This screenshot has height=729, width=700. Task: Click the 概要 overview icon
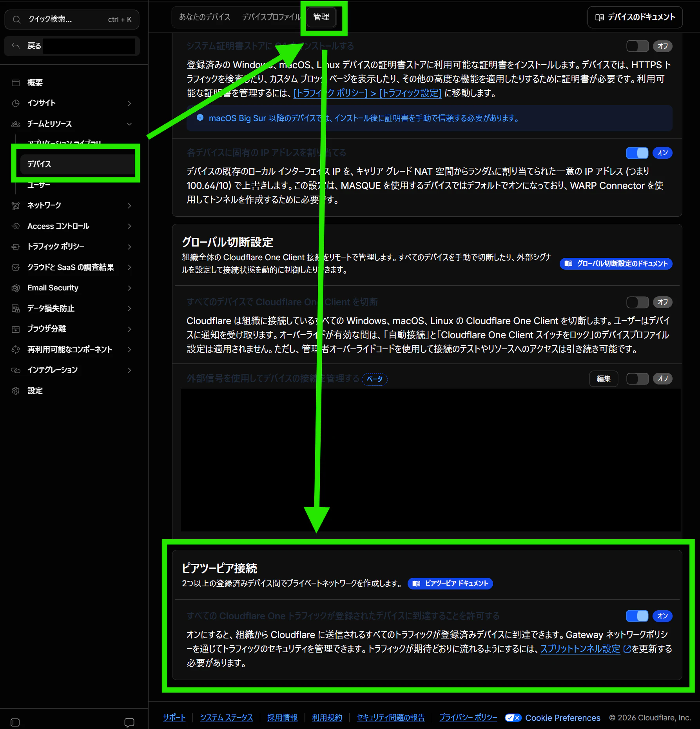point(16,83)
